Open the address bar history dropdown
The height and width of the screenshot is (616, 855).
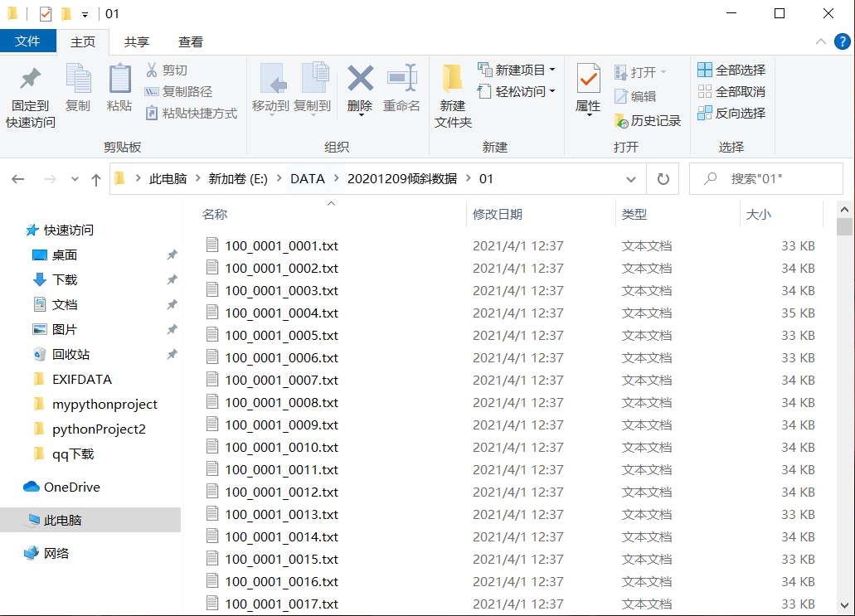[631, 178]
